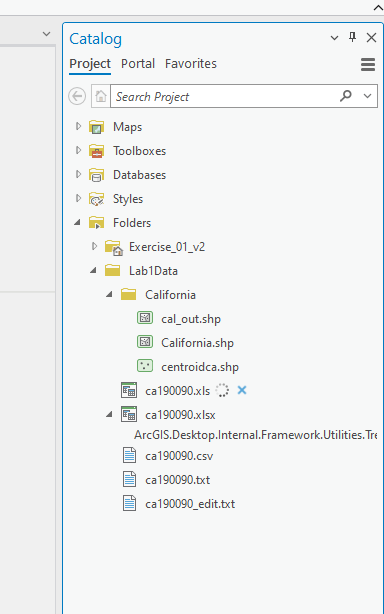The height and width of the screenshot is (614, 384).
Task: Open the left pane dropdown chevron
Action: [47, 34]
